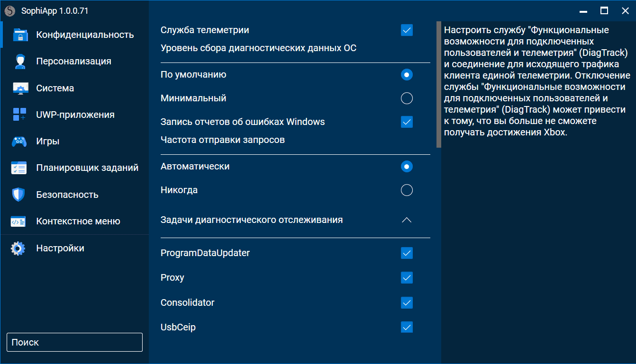Viewport: 636px width, 364px height.
Task: Collapse Задачи диагностического отслеживания section chevron
Action: [407, 220]
